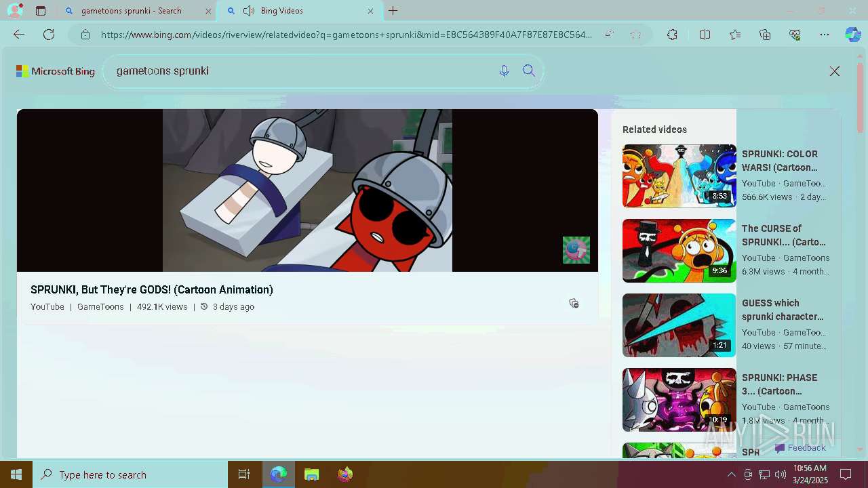The image size is (868, 488).
Task: Open browser Extensions puzzle icon
Action: [x=672, y=35]
